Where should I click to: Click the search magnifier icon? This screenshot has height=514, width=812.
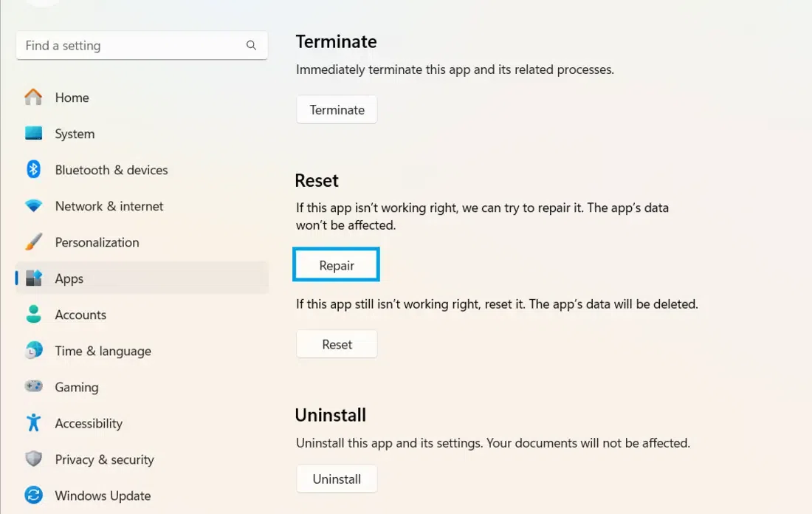point(251,46)
